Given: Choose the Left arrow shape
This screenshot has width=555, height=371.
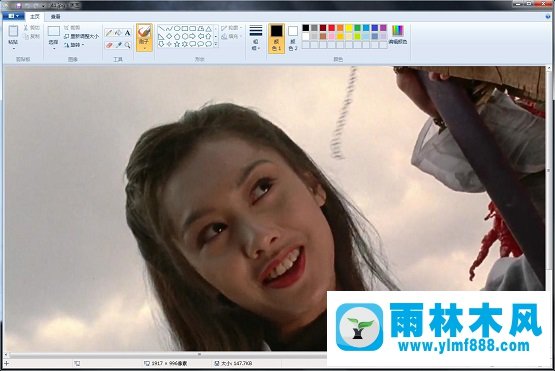Looking at the screenshot, I should coord(201,36).
